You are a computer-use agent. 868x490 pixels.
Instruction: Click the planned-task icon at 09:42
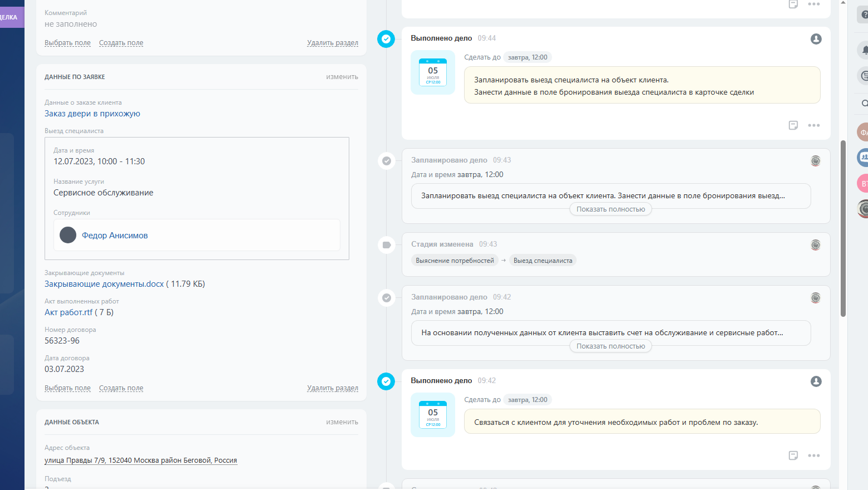click(x=387, y=298)
